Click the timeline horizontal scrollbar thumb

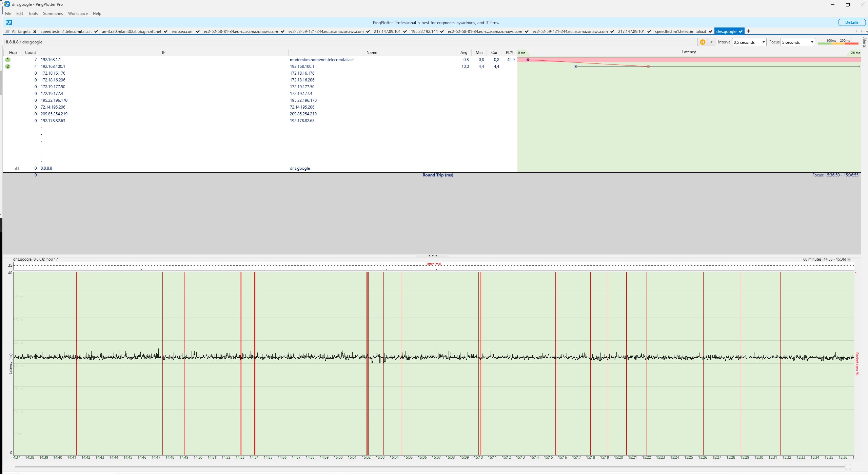tap(848, 467)
